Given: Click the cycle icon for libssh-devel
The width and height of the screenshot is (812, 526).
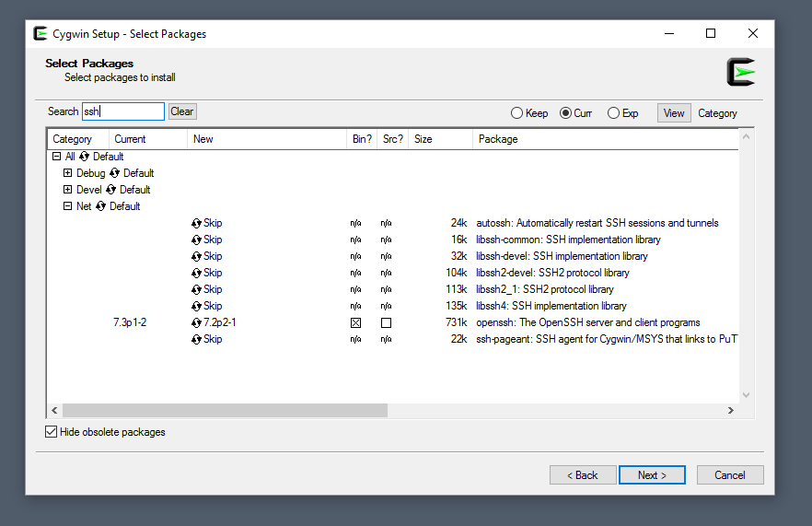Looking at the screenshot, I should click(x=196, y=256).
